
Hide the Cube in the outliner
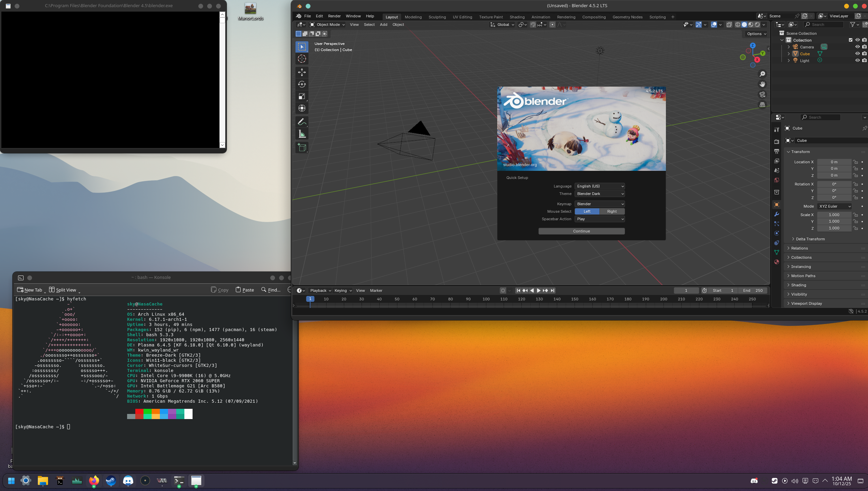(x=857, y=54)
